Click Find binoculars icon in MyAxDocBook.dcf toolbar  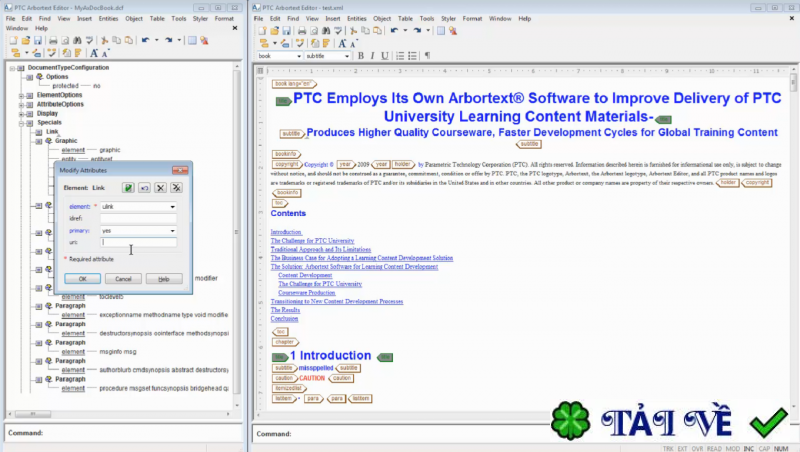tap(77, 40)
